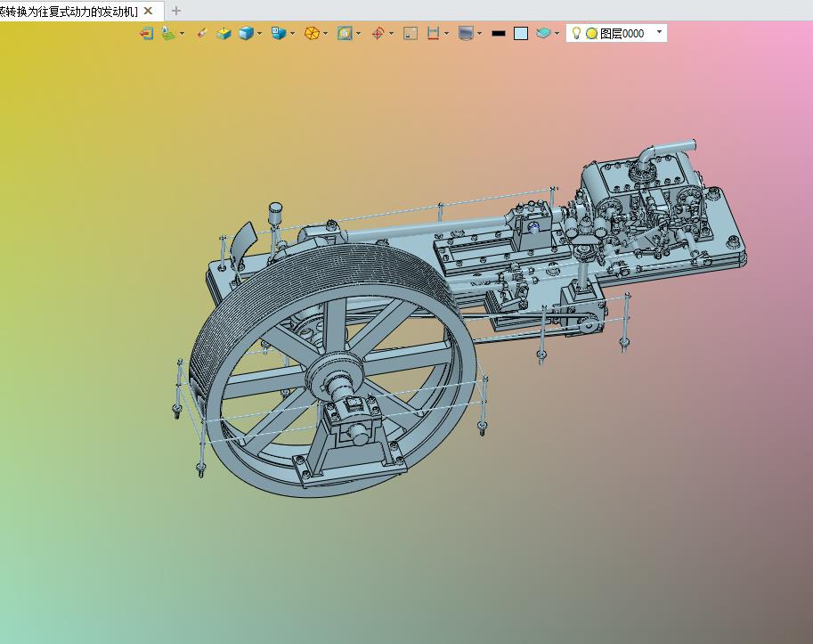Screen dimensions: 813x644
Task: Click the yellow-top box view icon
Action: point(224,34)
